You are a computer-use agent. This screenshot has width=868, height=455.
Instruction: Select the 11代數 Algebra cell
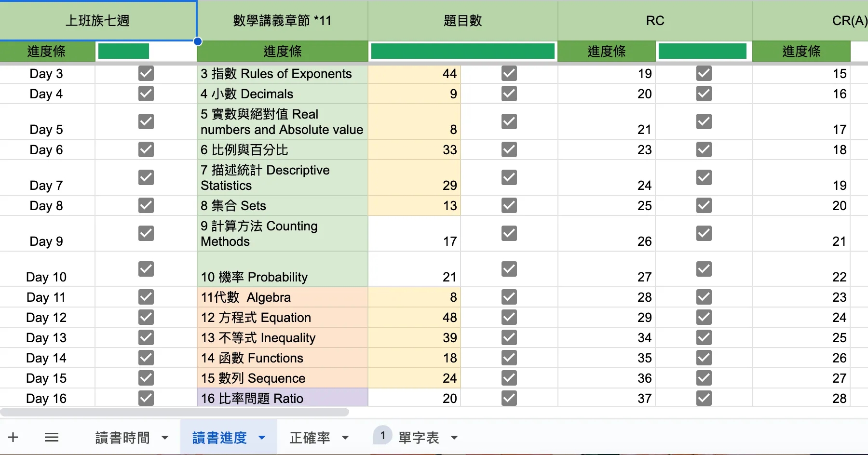pos(282,297)
